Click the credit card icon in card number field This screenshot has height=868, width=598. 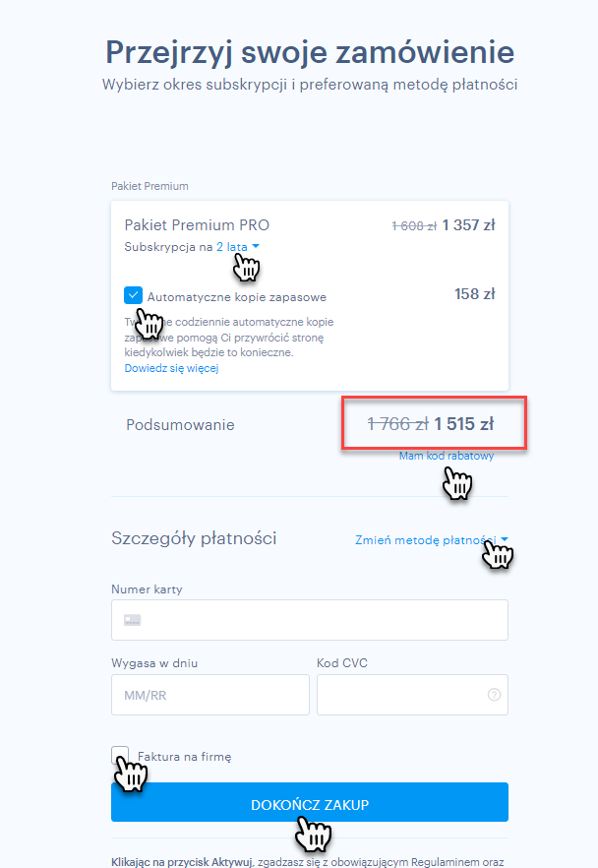point(132,620)
